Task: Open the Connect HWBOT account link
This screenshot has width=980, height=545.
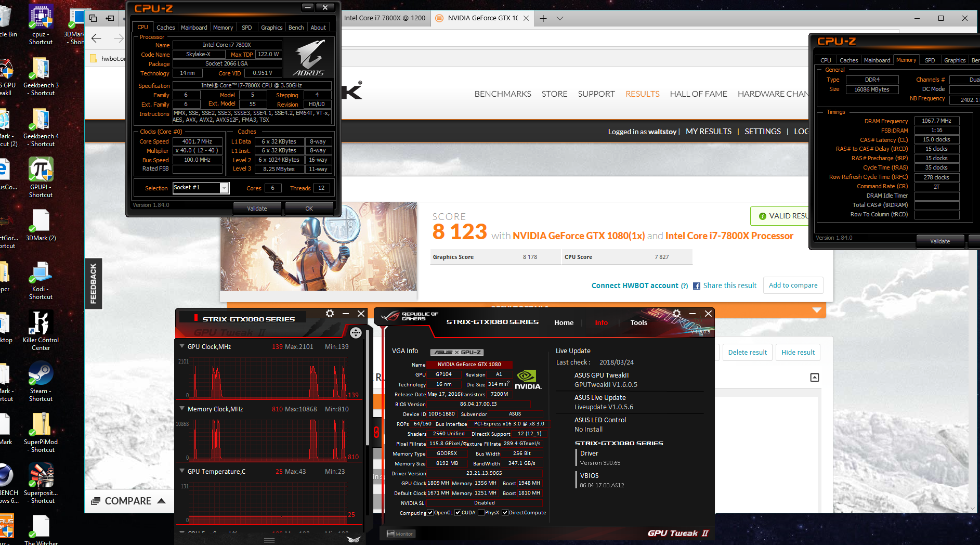Action: (635, 286)
